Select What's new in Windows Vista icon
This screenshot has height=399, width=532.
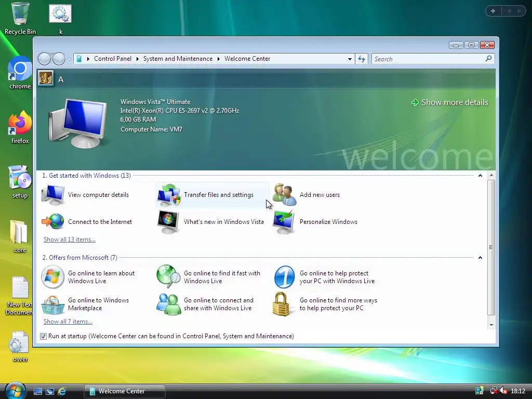point(168,222)
